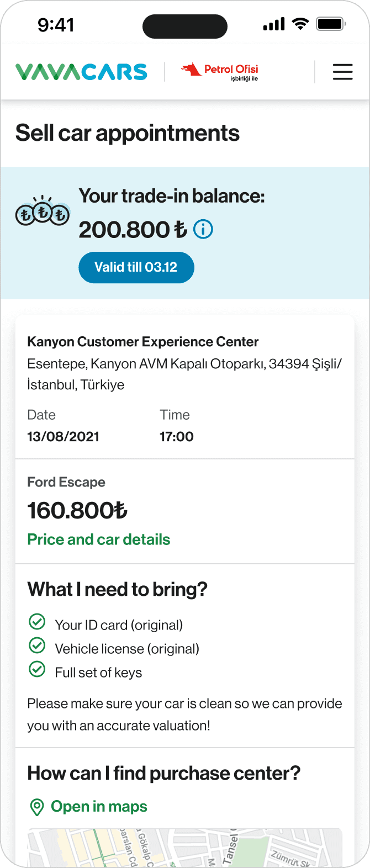
Task: Open in maps link
Action: click(x=99, y=807)
